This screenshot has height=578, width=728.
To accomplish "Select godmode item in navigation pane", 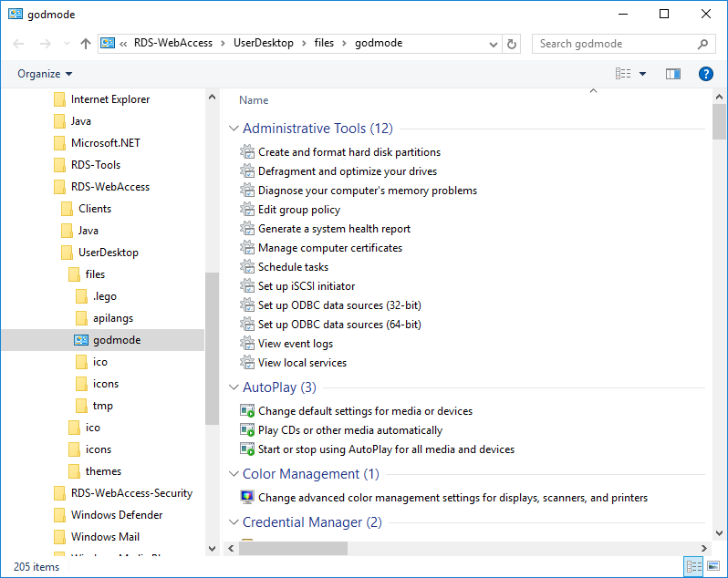I will pos(103,340).
